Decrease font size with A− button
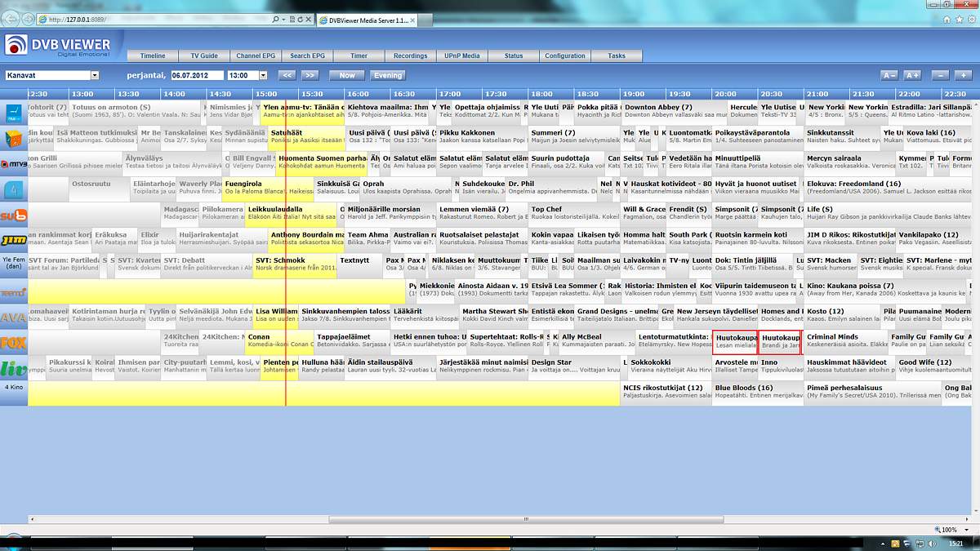This screenshot has height=551, width=980. pyautogui.click(x=889, y=75)
